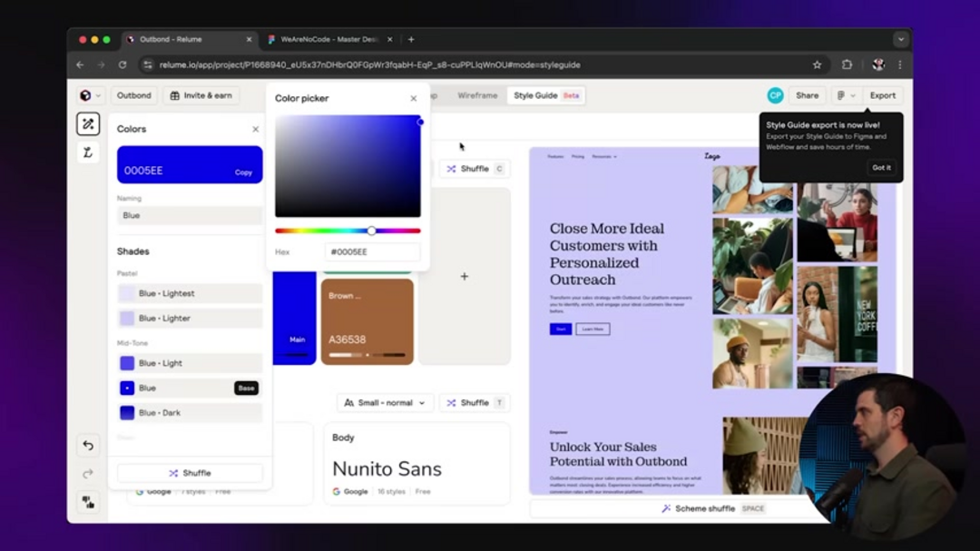Select the Style Guide Beta tab
The width and height of the screenshot is (980, 551).
coord(545,95)
